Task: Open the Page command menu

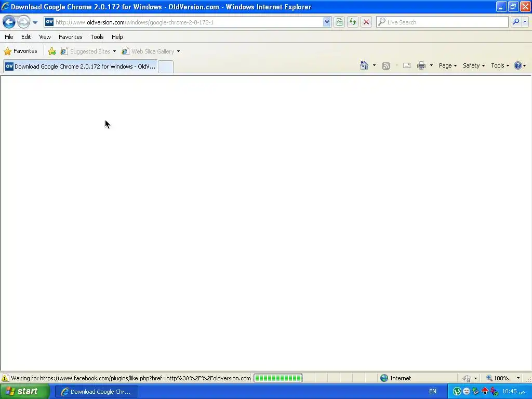Action: point(447,65)
